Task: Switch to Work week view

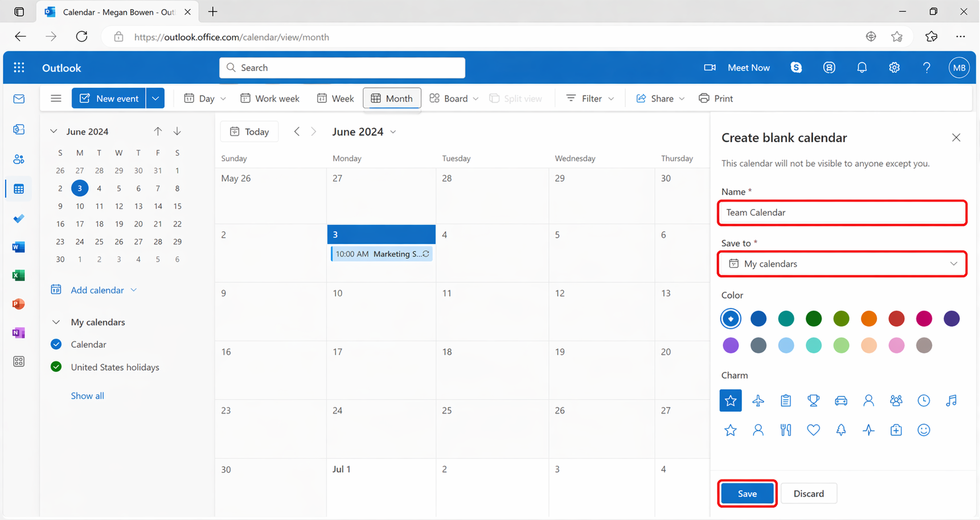Action: (270, 98)
